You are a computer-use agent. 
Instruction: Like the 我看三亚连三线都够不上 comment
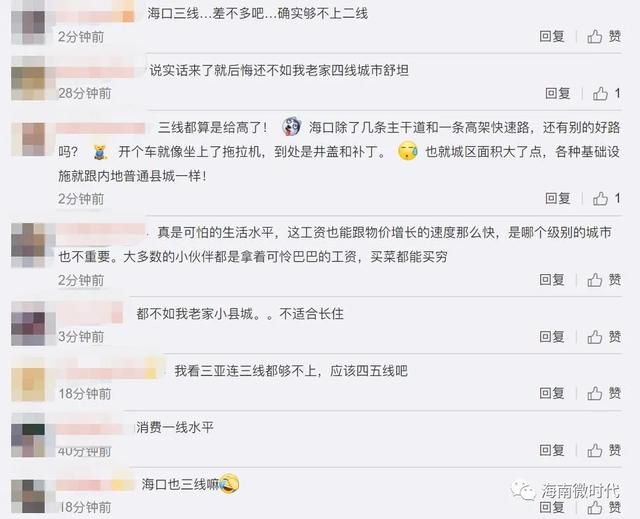(604, 393)
